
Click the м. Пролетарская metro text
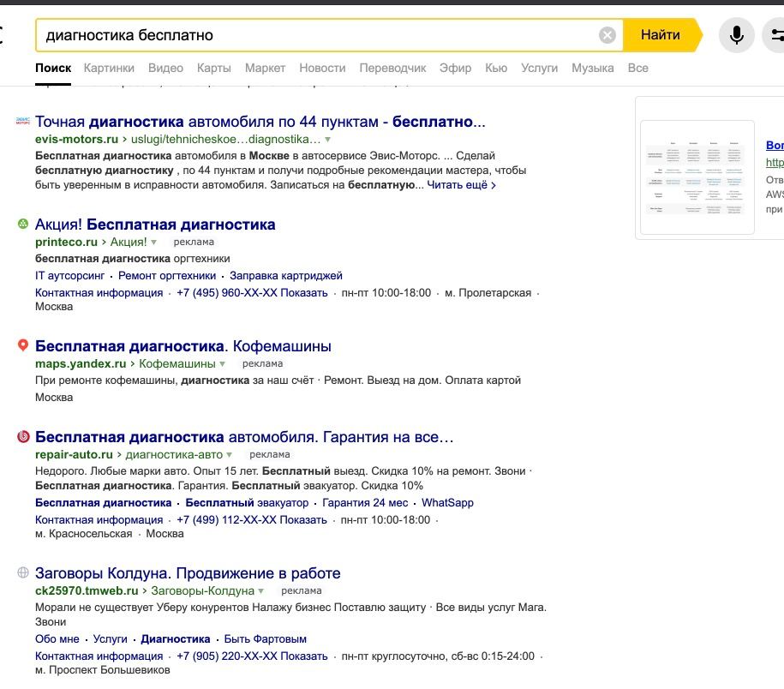[x=488, y=293]
